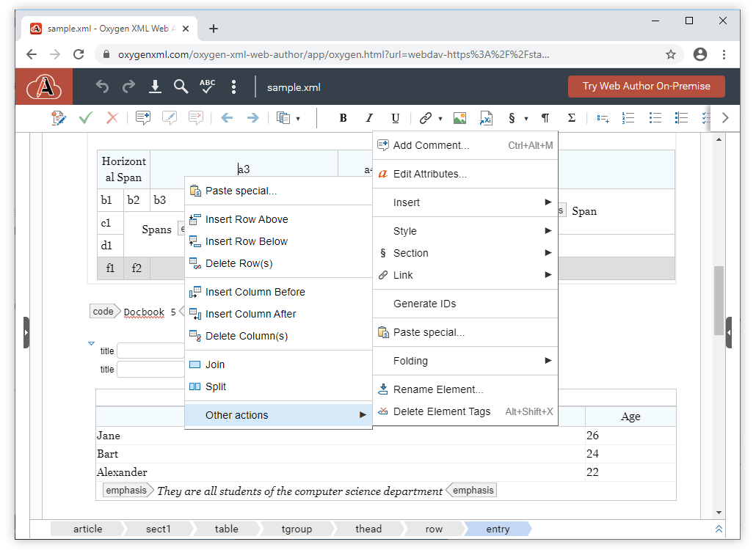The image size is (756, 550).
Task: Choose Generate IDs
Action: pyautogui.click(x=465, y=304)
